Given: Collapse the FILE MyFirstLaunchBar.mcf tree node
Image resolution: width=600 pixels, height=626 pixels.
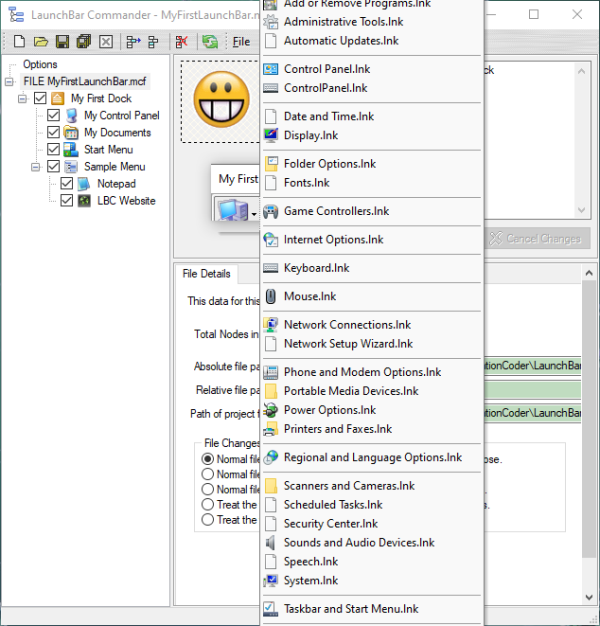Looking at the screenshot, I should [x=9, y=82].
